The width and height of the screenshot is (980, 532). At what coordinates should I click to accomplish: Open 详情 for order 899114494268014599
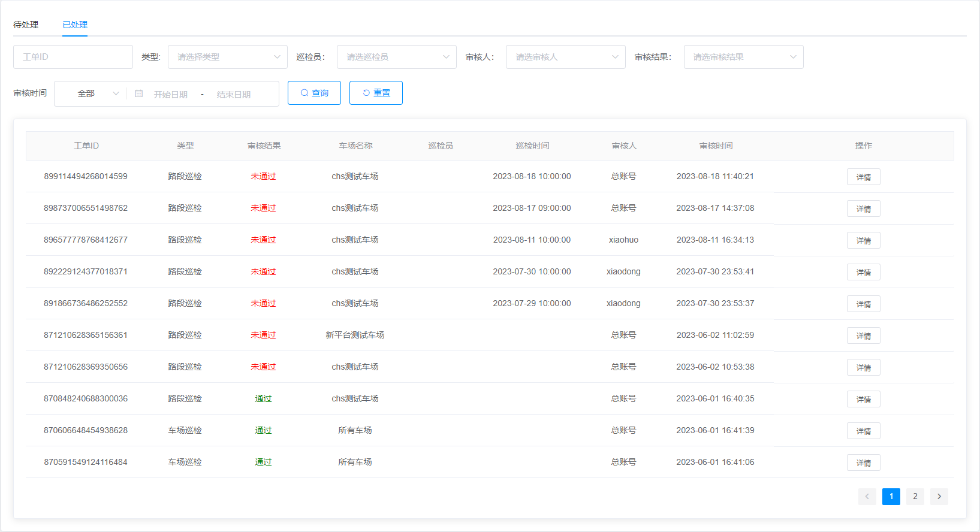click(x=863, y=177)
